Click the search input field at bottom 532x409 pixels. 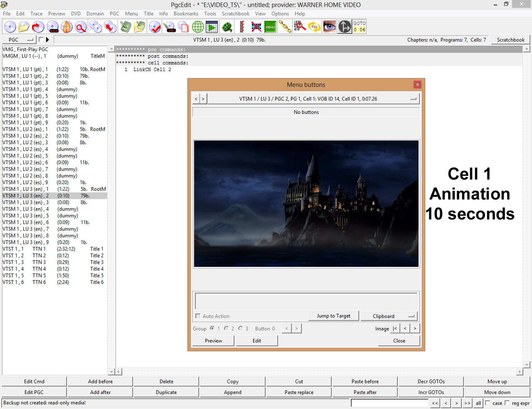(389, 403)
